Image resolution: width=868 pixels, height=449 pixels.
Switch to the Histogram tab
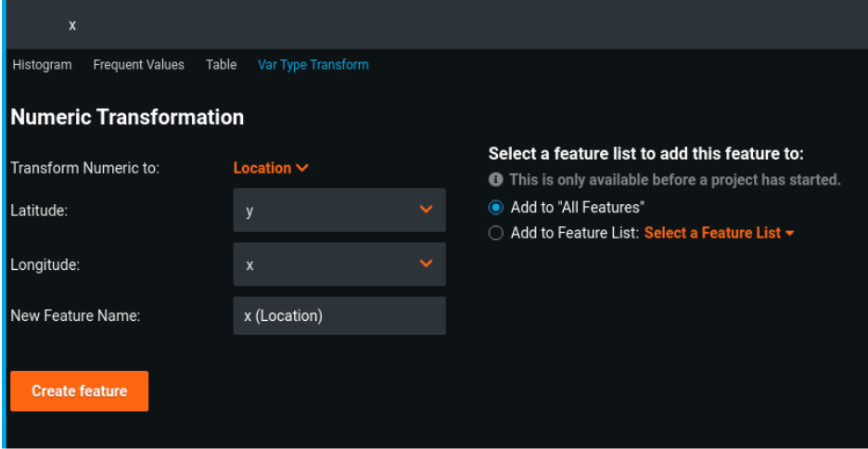pyautogui.click(x=42, y=65)
